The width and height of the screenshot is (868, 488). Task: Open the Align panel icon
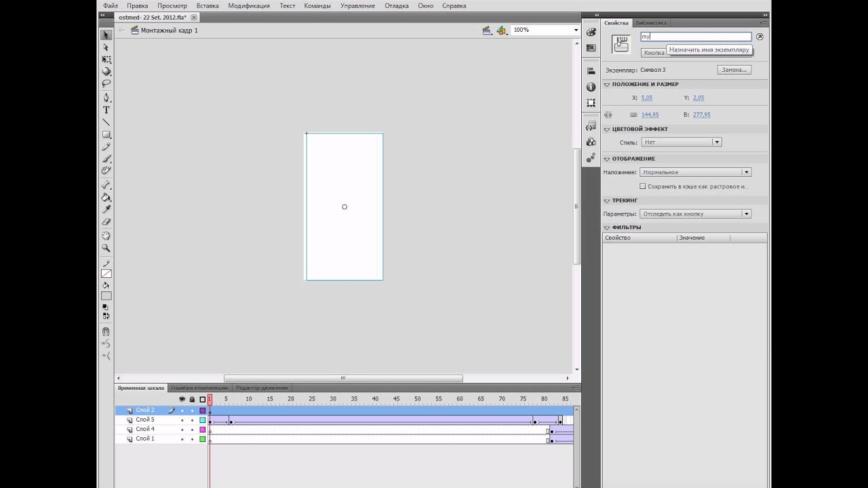[591, 70]
